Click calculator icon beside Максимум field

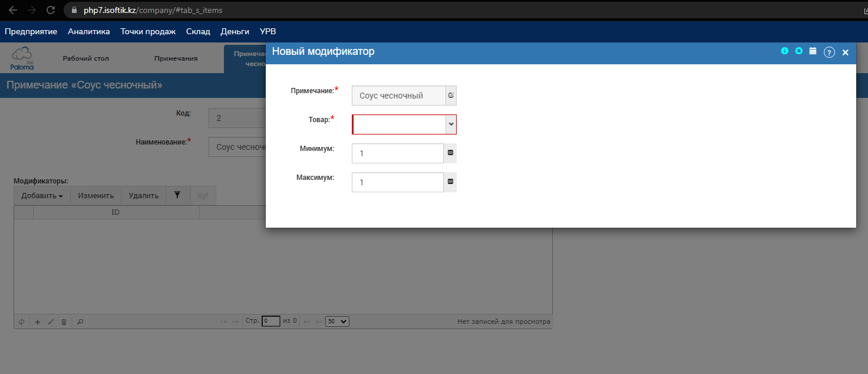point(450,182)
